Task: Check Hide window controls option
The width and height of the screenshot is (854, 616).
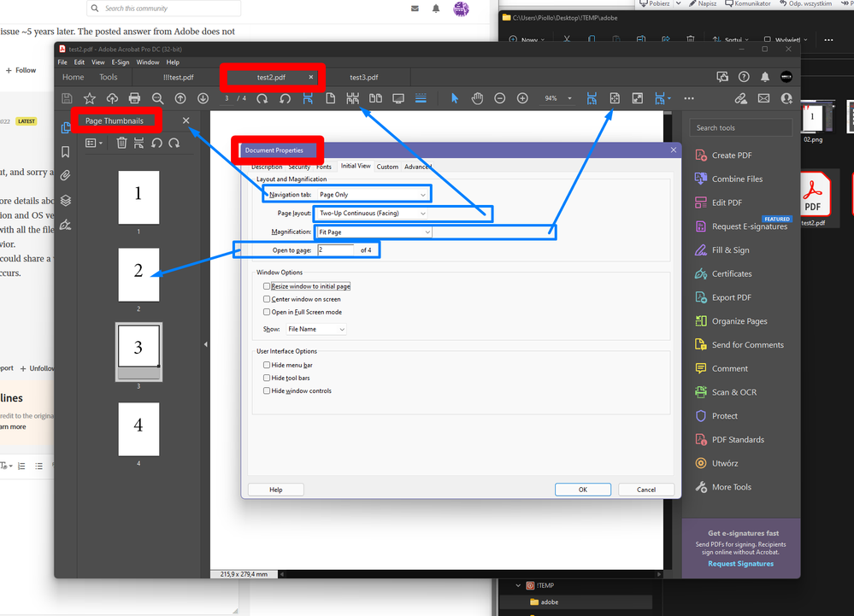Action: [x=267, y=390]
